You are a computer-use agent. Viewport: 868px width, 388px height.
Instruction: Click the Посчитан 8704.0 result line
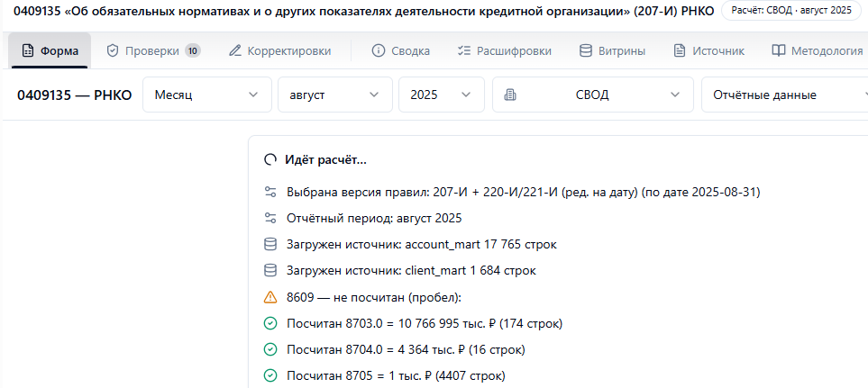pos(407,350)
